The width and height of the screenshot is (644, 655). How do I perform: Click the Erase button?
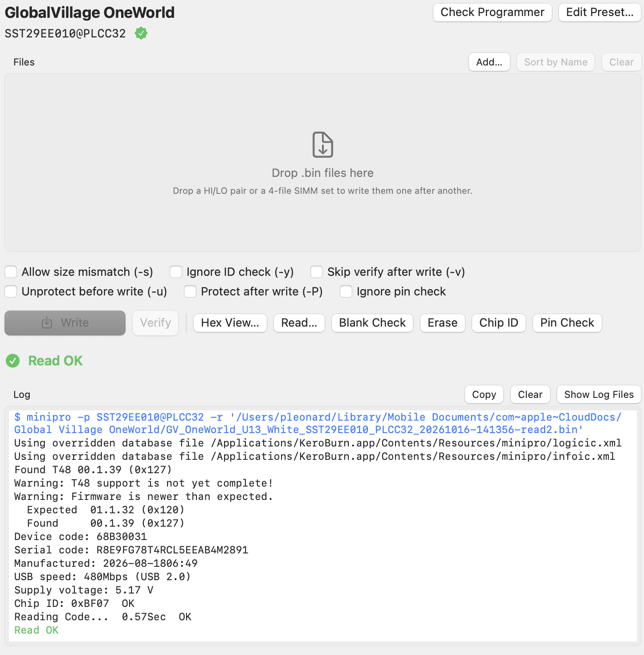click(x=443, y=323)
